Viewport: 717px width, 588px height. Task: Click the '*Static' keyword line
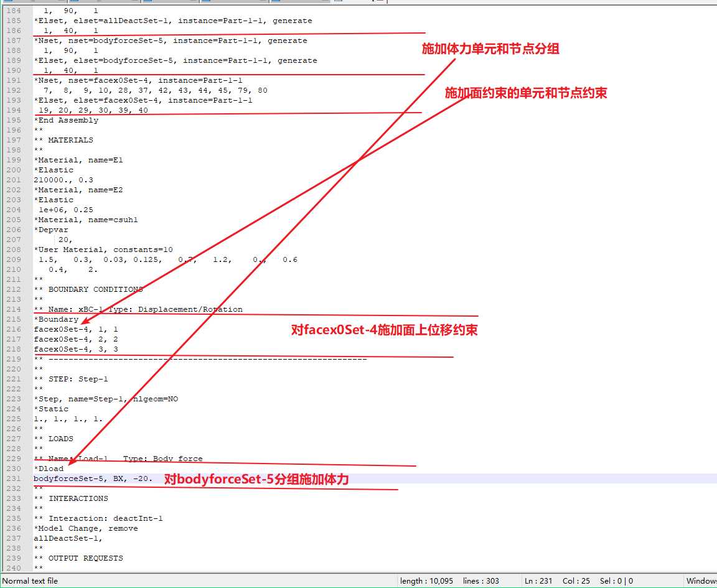(x=51, y=409)
